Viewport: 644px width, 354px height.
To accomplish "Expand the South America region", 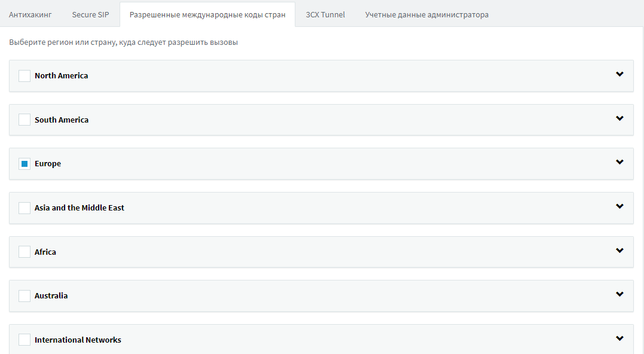I will (619, 119).
